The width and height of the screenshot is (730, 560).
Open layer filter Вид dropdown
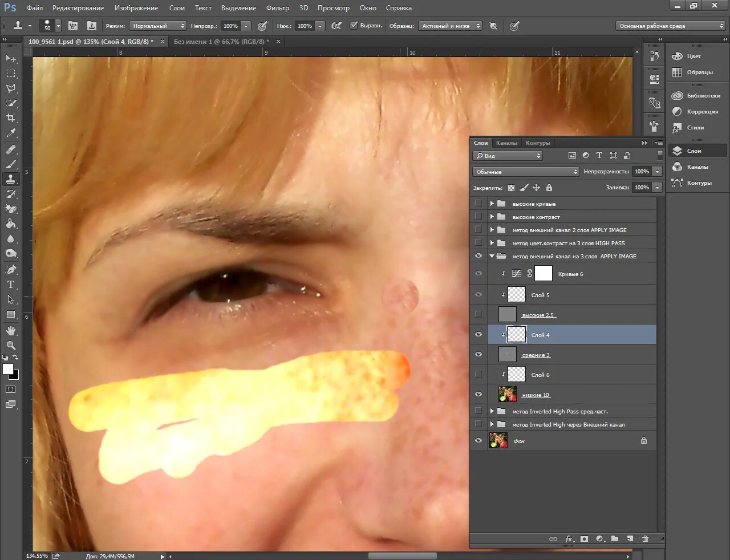tap(508, 156)
